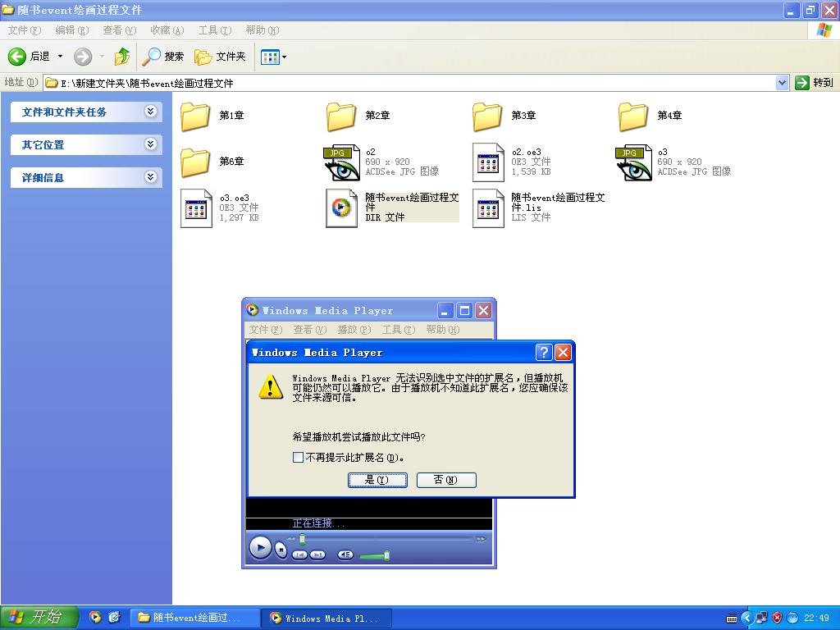Select the 第2章 folder

(x=358, y=116)
